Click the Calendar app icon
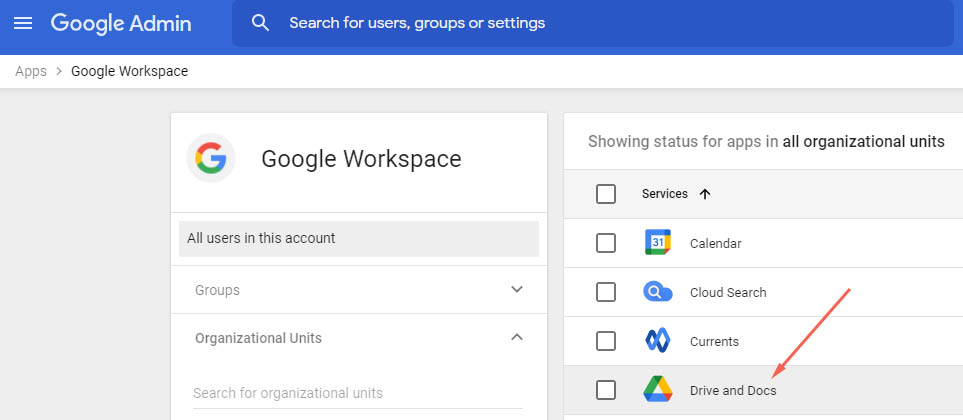Screen dimensions: 963x420 click(658, 243)
